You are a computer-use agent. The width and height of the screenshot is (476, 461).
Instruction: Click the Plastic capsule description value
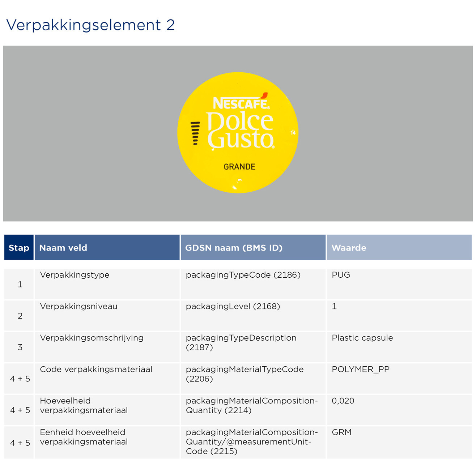pos(362,338)
